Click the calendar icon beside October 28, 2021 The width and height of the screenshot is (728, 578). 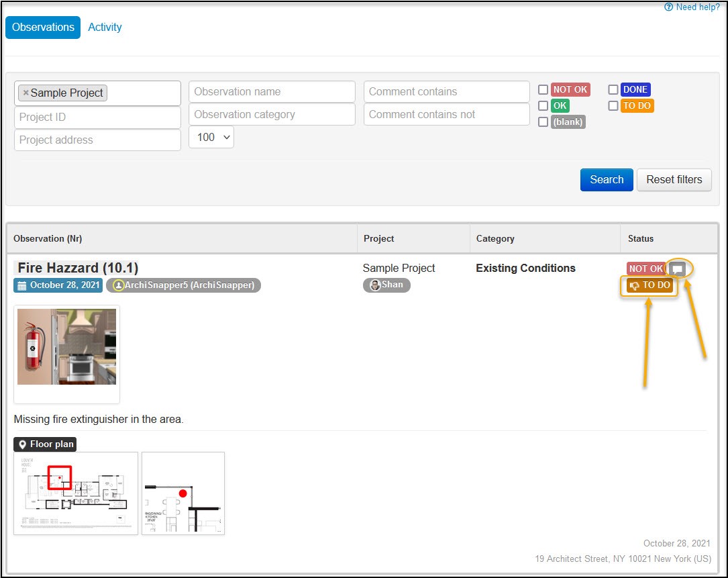22,285
